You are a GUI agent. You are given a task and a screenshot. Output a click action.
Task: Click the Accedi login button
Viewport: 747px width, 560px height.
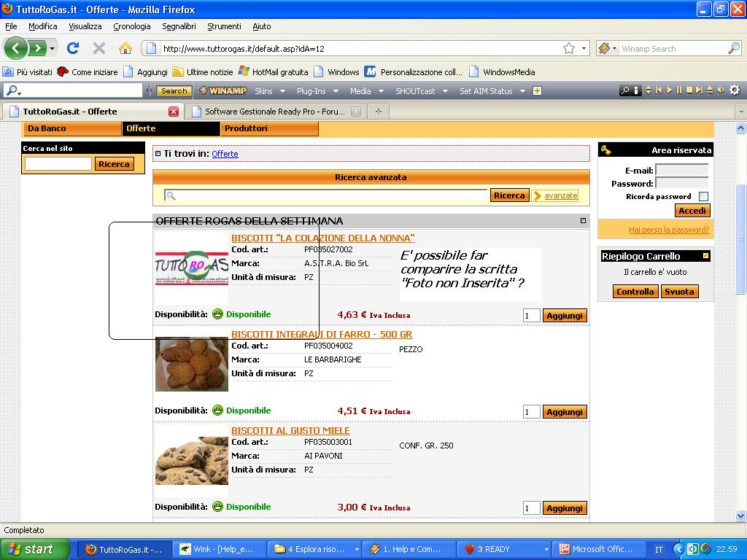(692, 211)
